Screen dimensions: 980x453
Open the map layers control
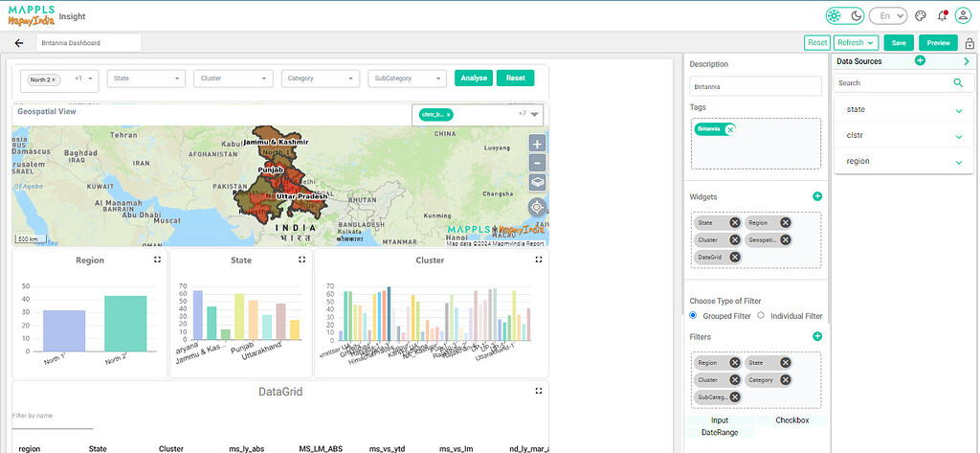click(538, 183)
